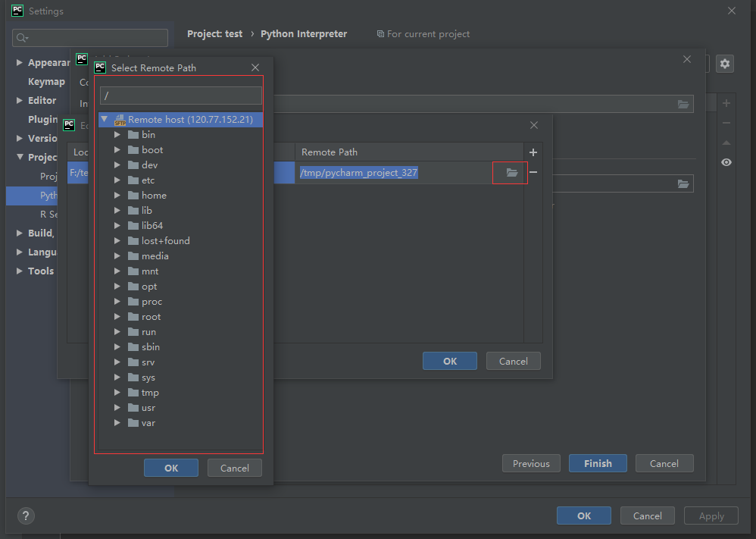Viewport: 756px width, 539px height.
Task: Expand the etc folder arrow
Action: [x=117, y=180]
